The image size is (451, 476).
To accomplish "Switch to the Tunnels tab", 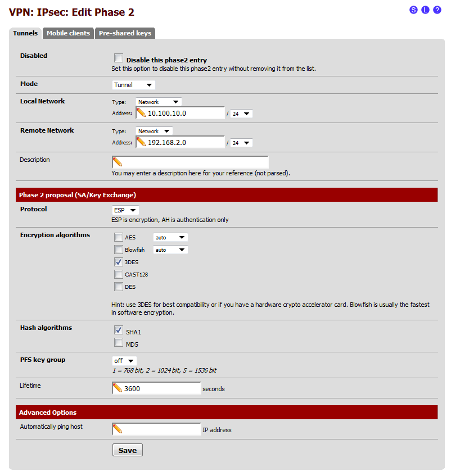I will [25, 33].
